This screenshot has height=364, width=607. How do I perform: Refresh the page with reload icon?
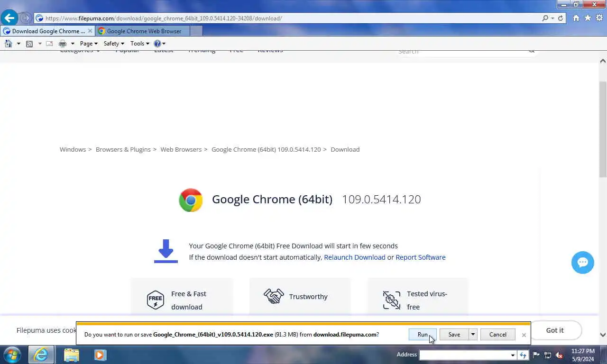[561, 18]
